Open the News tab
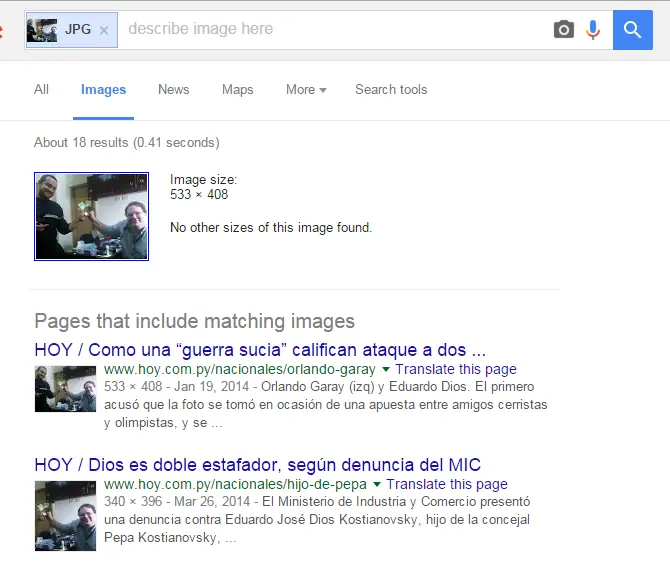This screenshot has height=566, width=670. tap(173, 89)
